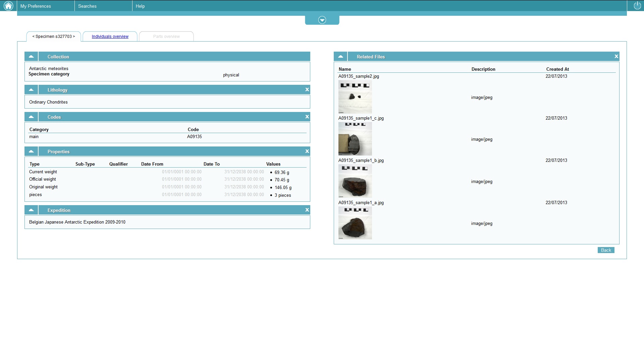The height and width of the screenshot is (362, 644).
Task: Collapse the Expedition panel with its arrow
Action: pyautogui.click(x=31, y=210)
